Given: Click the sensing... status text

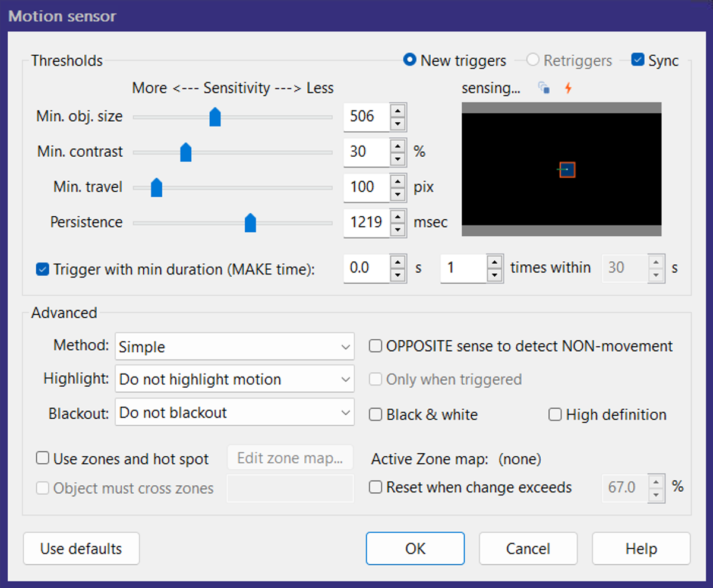Looking at the screenshot, I should 491,88.
